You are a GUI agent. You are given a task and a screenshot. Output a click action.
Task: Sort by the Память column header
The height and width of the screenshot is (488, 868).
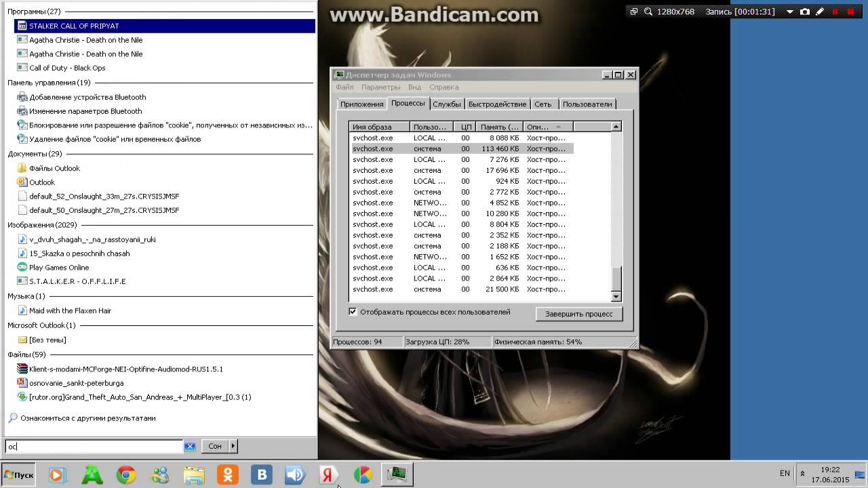[x=499, y=127]
